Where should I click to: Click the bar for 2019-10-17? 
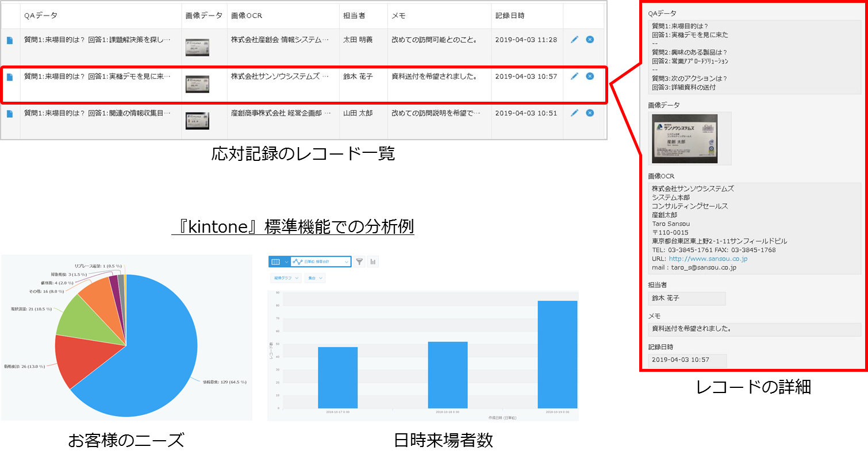pyautogui.click(x=338, y=378)
